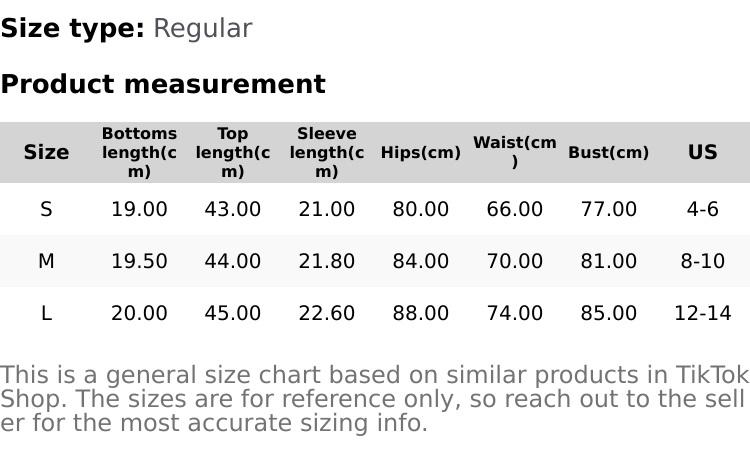Click the Waist(cm) column header

515,152
